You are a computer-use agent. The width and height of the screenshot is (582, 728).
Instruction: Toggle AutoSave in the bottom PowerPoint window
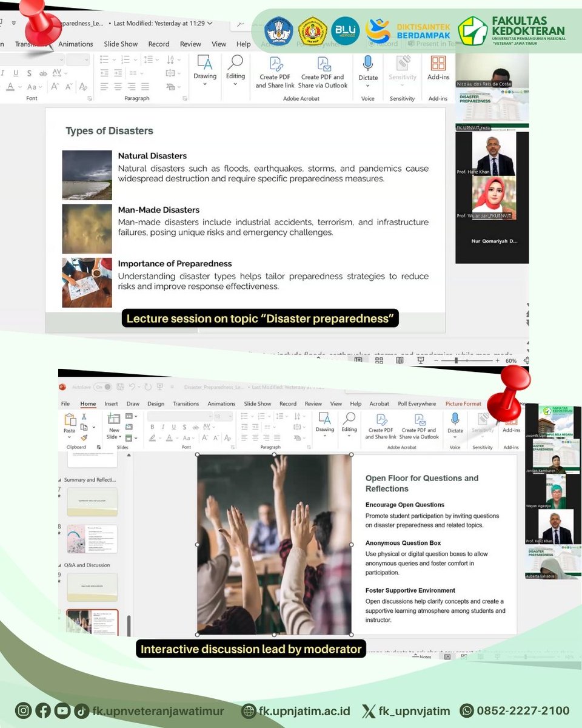(102, 386)
